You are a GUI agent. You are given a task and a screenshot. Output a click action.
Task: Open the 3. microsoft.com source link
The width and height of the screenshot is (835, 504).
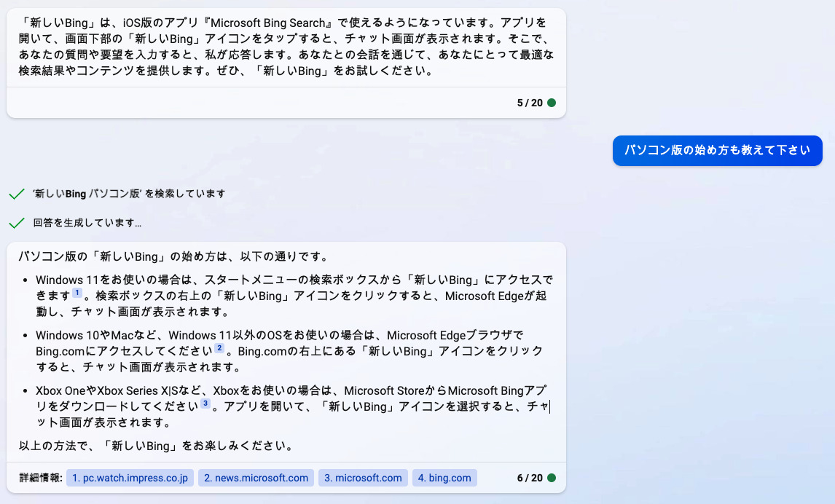click(x=363, y=478)
